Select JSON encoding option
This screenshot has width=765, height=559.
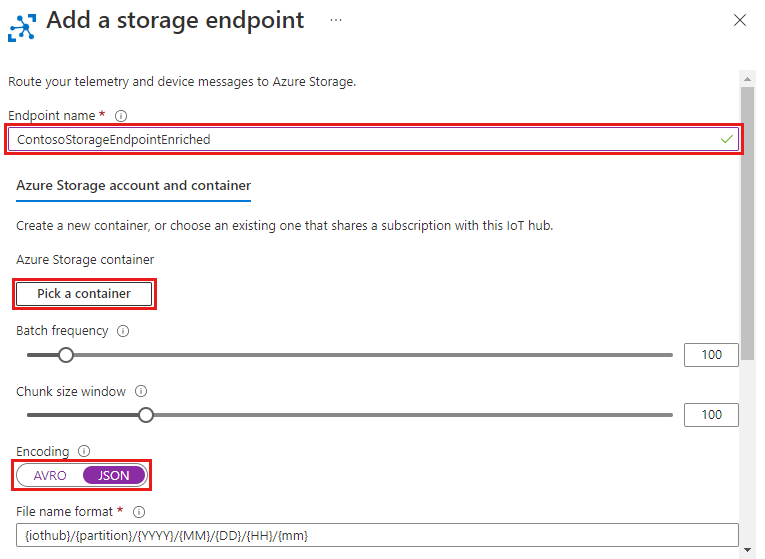point(114,476)
